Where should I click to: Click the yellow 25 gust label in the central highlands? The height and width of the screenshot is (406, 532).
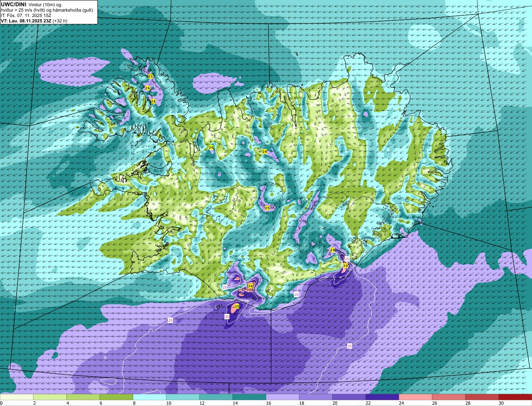point(267,208)
